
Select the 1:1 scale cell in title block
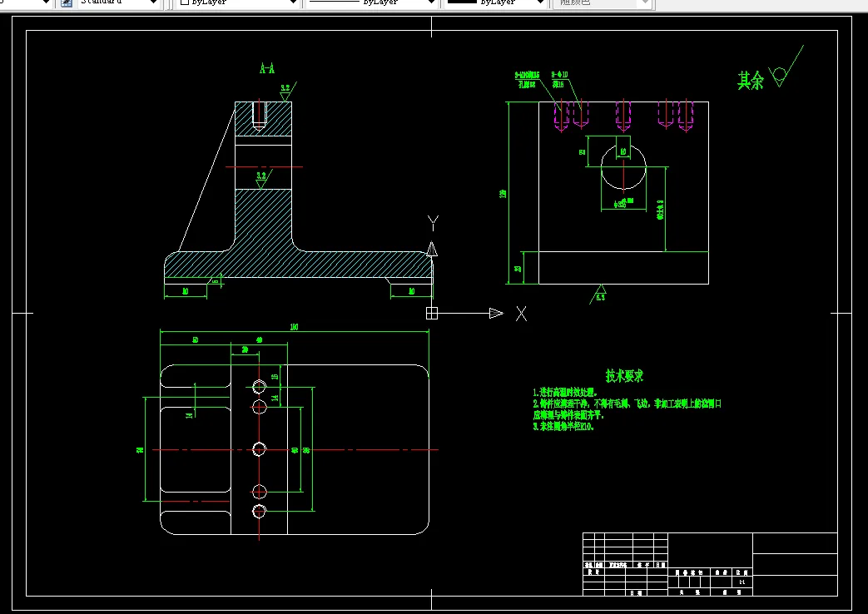[x=742, y=582]
